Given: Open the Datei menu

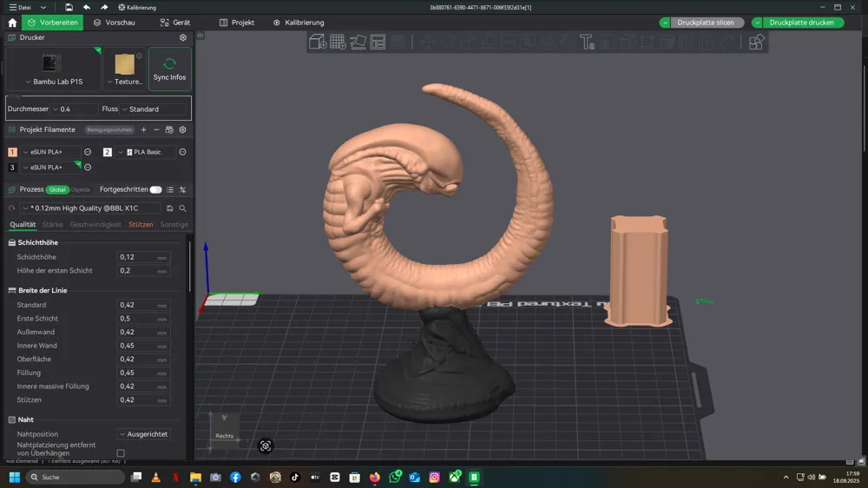Looking at the screenshot, I should 20,7.
